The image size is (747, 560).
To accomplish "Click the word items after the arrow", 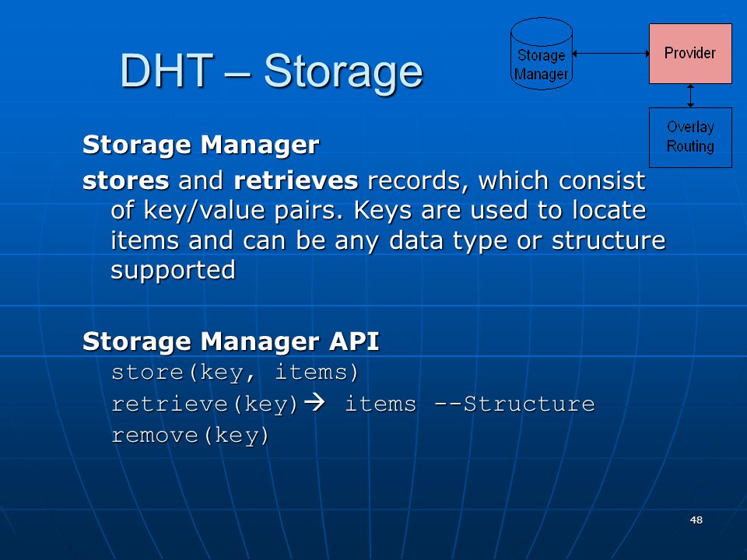I will (x=381, y=404).
